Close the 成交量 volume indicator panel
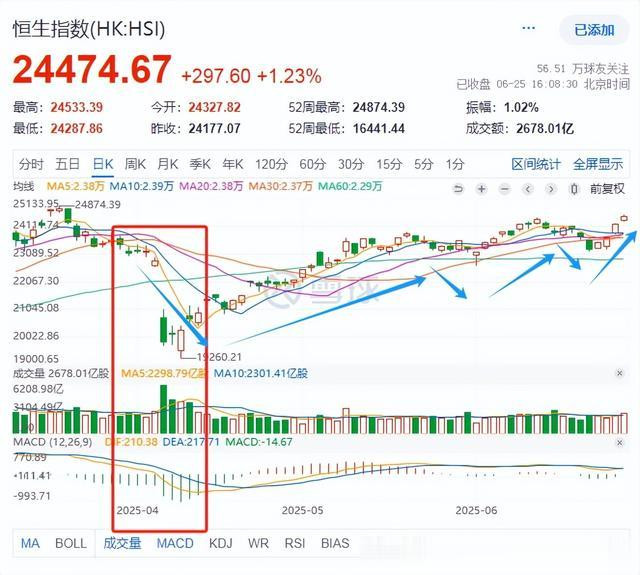This screenshot has height=575, width=640. click(619, 373)
